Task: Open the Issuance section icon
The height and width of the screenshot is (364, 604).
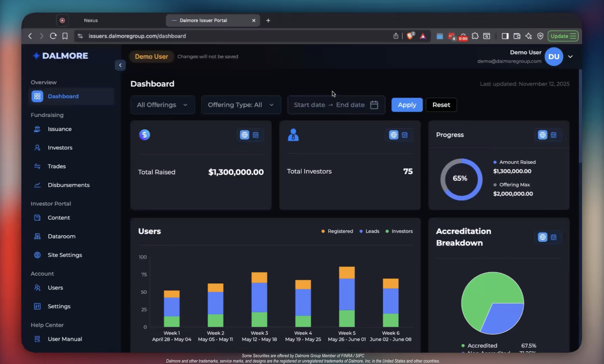Action: tap(37, 129)
